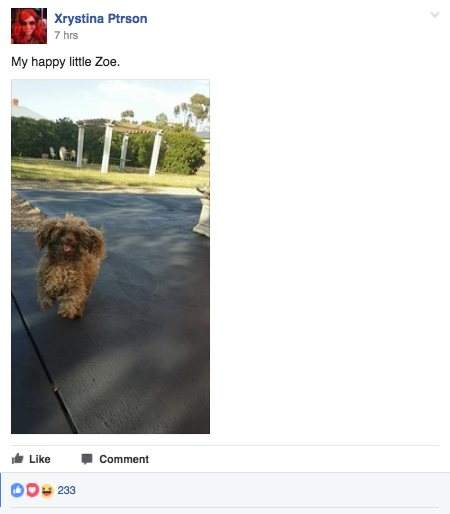
Task: Open Xrystina Ptrson's profile picture
Action: [29, 26]
